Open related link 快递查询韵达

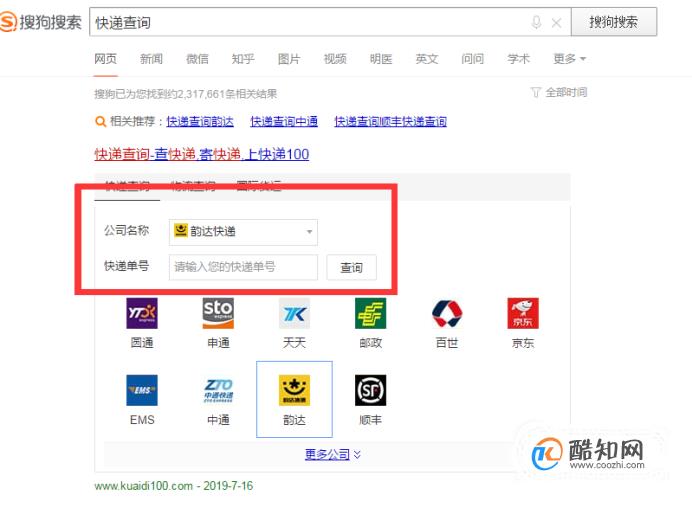[200, 121]
